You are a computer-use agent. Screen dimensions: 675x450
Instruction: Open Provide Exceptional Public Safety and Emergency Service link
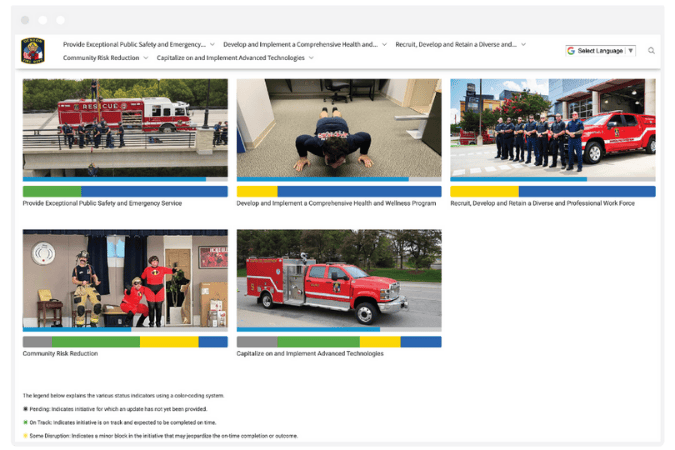[x=102, y=203]
